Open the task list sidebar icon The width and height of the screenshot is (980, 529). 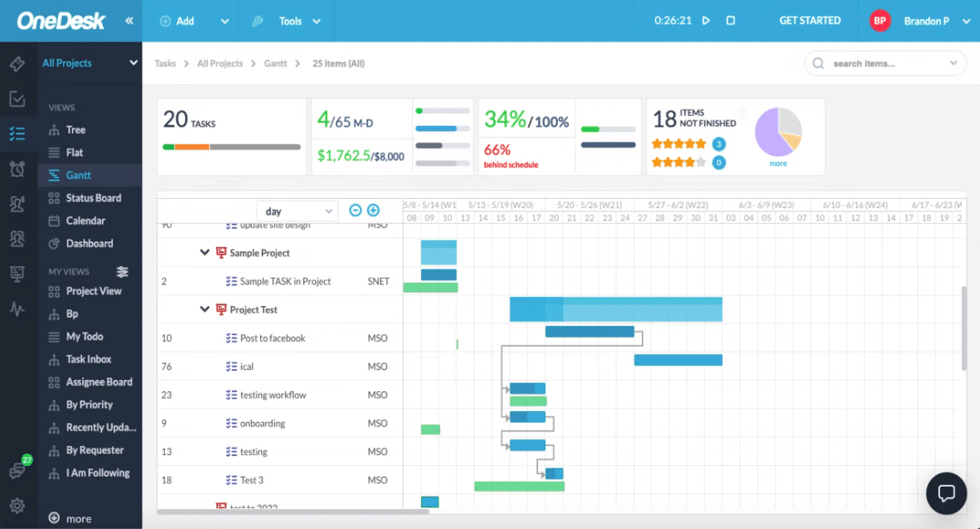coord(17,133)
